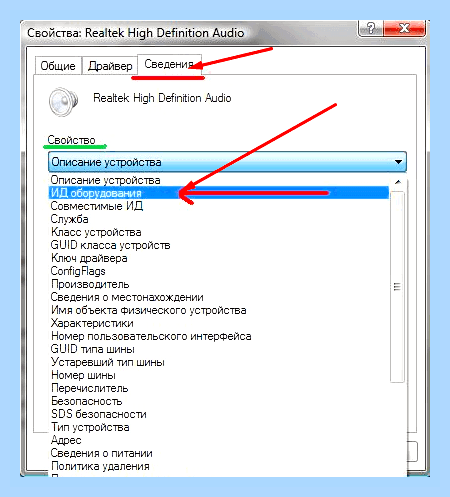The width and height of the screenshot is (450, 497).
Task: Select Характеристики entry
Action: [219, 323]
